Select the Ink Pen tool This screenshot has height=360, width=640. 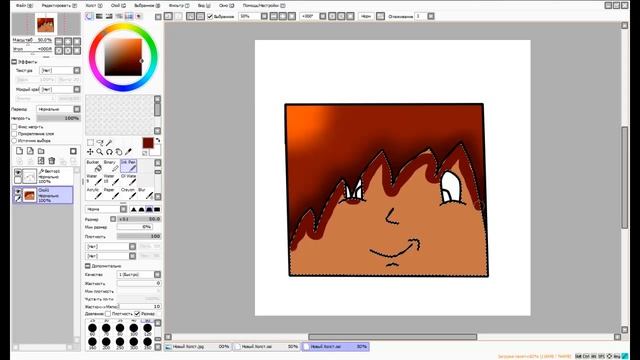pos(129,166)
